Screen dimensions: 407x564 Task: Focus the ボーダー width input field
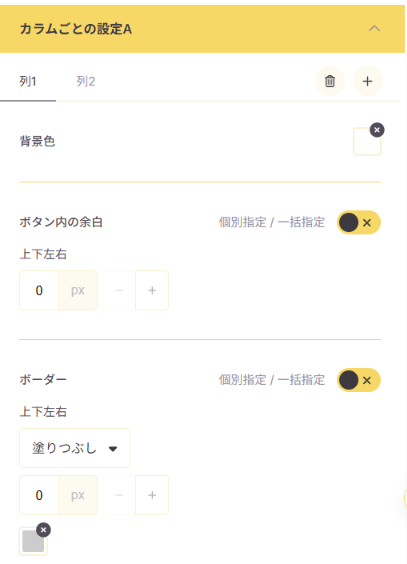pyautogui.click(x=39, y=495)
